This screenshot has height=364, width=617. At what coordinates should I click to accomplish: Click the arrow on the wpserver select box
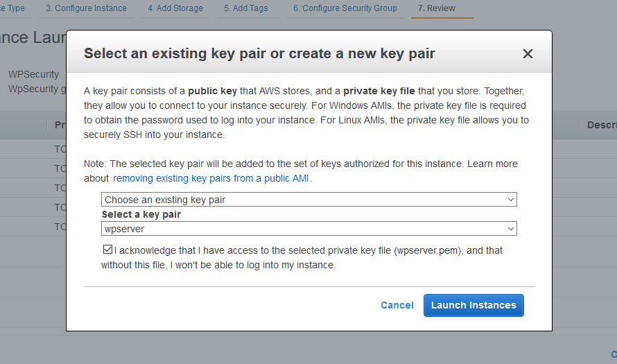click(x=511, y=228)
